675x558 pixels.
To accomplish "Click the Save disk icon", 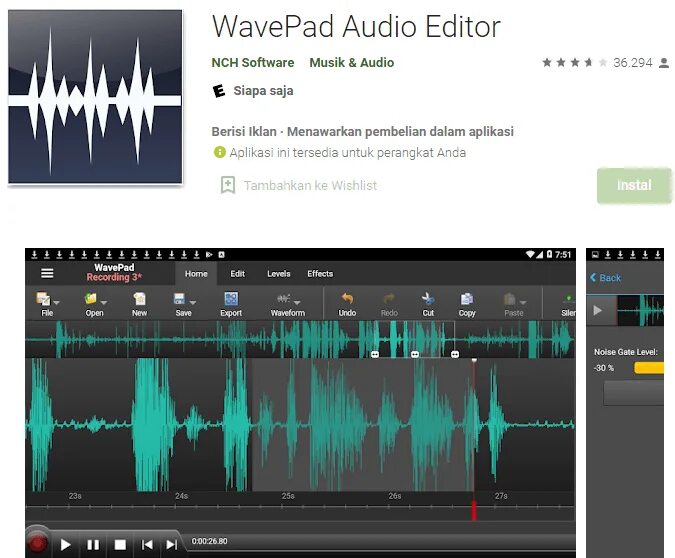I will tap(180, 298).
